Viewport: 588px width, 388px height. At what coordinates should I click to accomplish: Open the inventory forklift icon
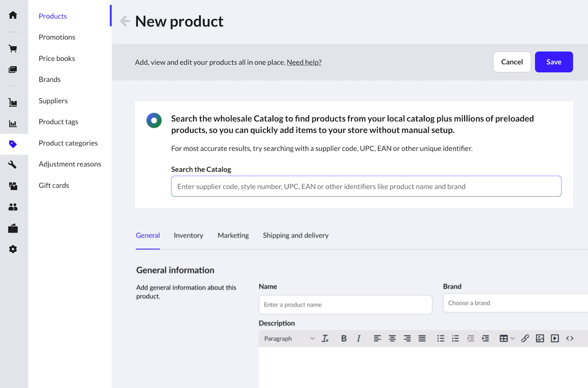(13, 102)
